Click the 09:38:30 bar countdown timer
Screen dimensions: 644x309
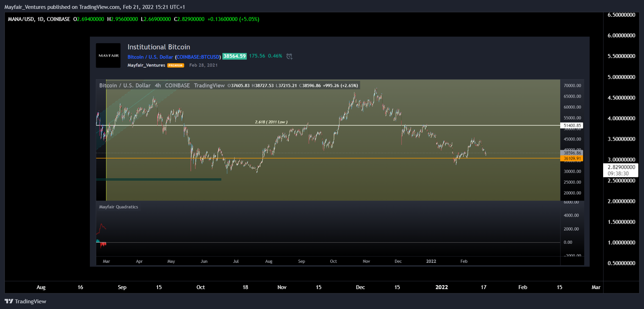pyautogui.click(x=618, y=174)
